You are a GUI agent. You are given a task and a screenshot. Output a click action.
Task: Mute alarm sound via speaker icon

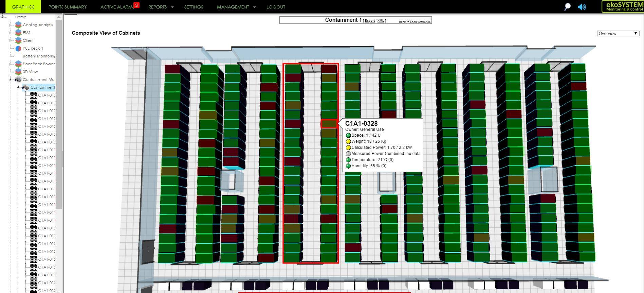(582, 7)
